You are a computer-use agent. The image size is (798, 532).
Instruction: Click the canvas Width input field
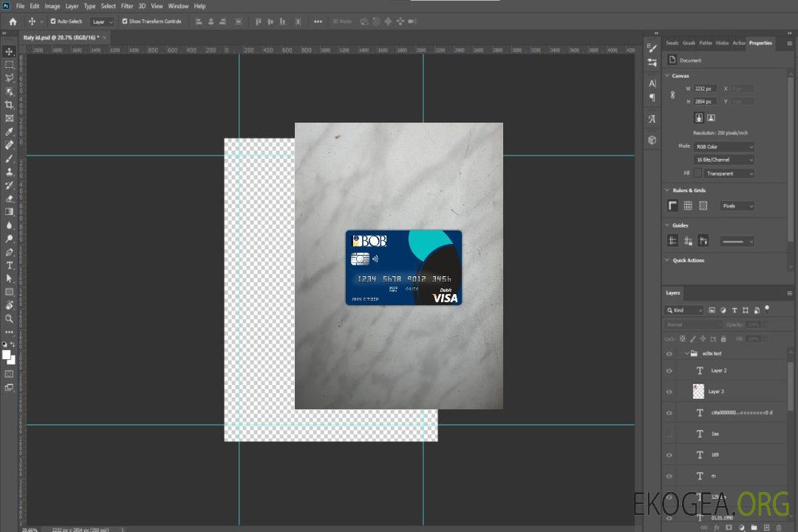click(x=705, y=89)
